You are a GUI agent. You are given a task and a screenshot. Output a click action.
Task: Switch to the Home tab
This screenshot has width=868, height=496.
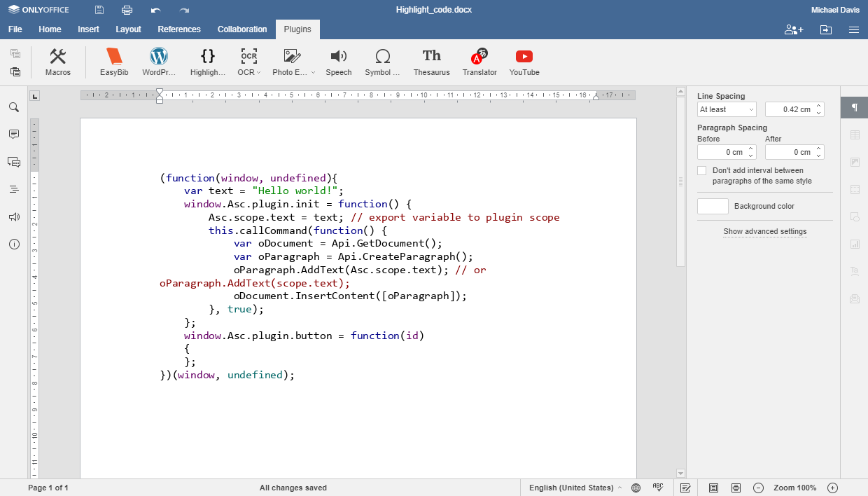(50, 29)
